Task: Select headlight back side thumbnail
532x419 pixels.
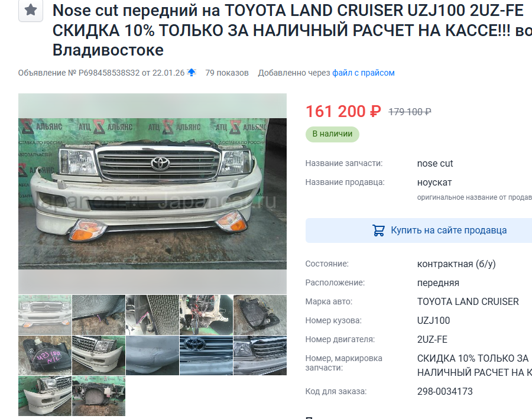Action: (260, 315)
